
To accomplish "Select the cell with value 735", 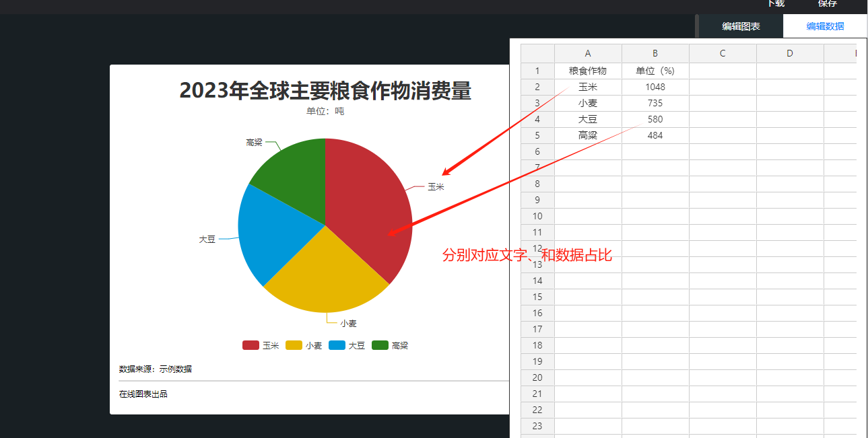I will [655, 103].
